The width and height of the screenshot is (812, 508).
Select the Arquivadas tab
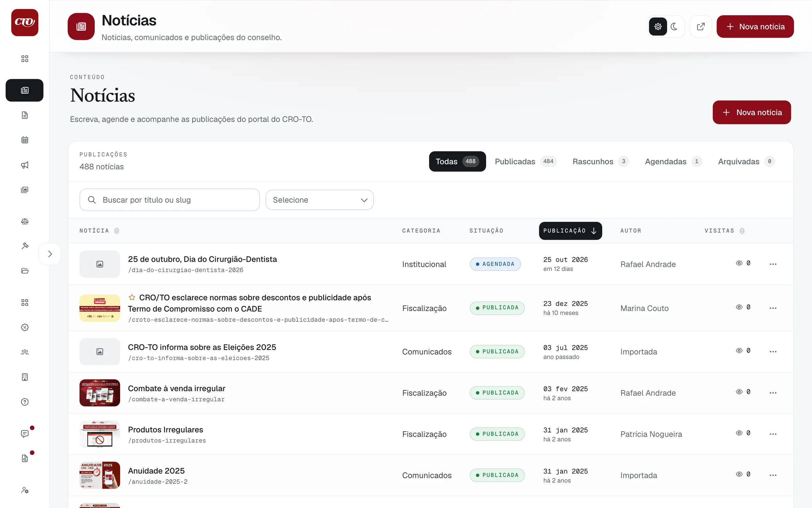[746, 162]
